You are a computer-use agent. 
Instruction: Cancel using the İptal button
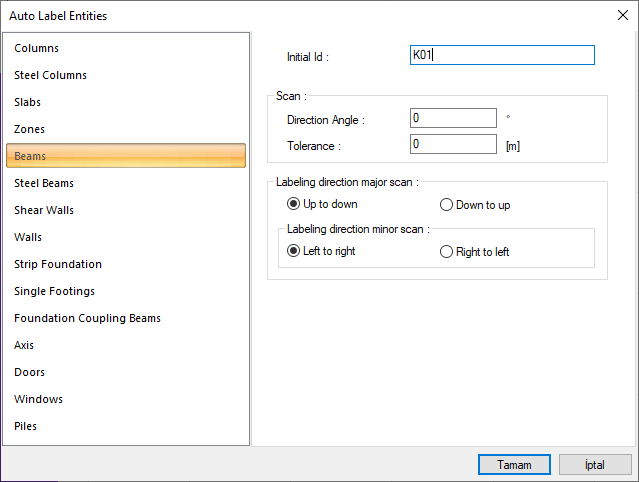[595, 464]
